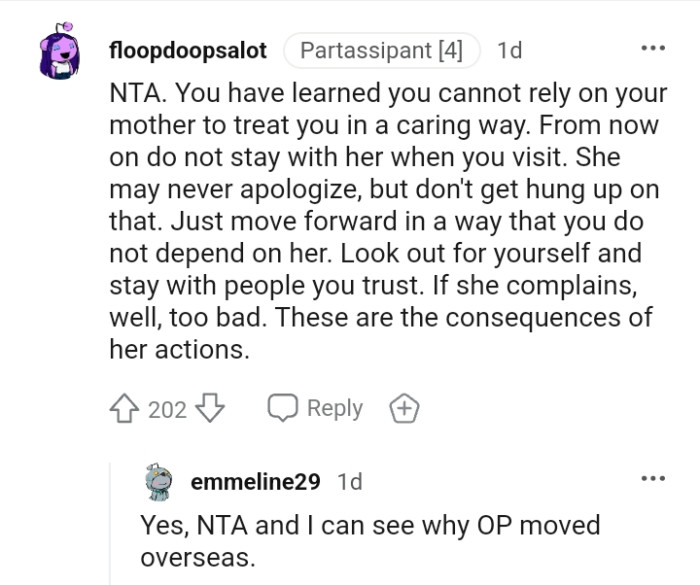Click emmeline29's reply text about moving overseas
The width and height of the screenshot is (700, 585).
pos(370,541)
